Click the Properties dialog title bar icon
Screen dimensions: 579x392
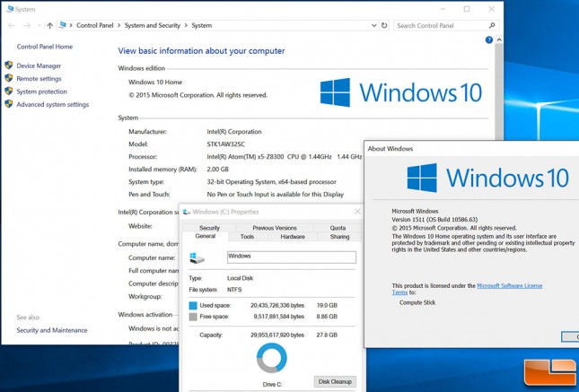pos(187,212)
